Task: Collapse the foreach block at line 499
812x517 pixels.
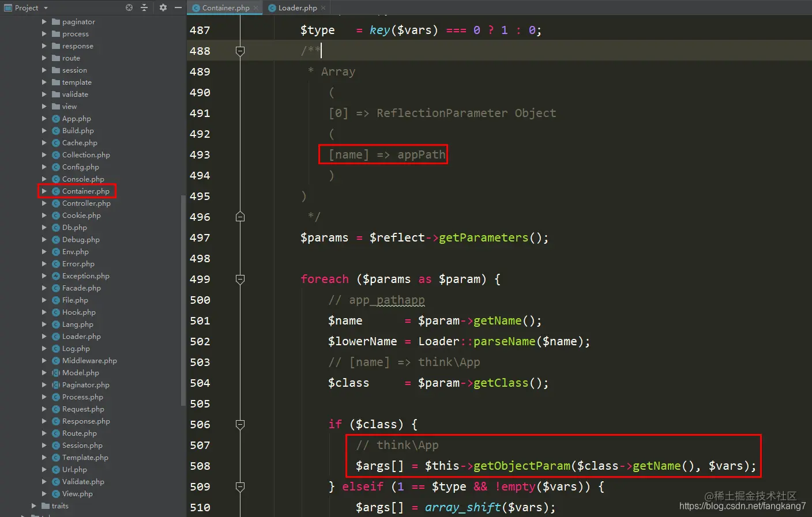Action: 240,279
